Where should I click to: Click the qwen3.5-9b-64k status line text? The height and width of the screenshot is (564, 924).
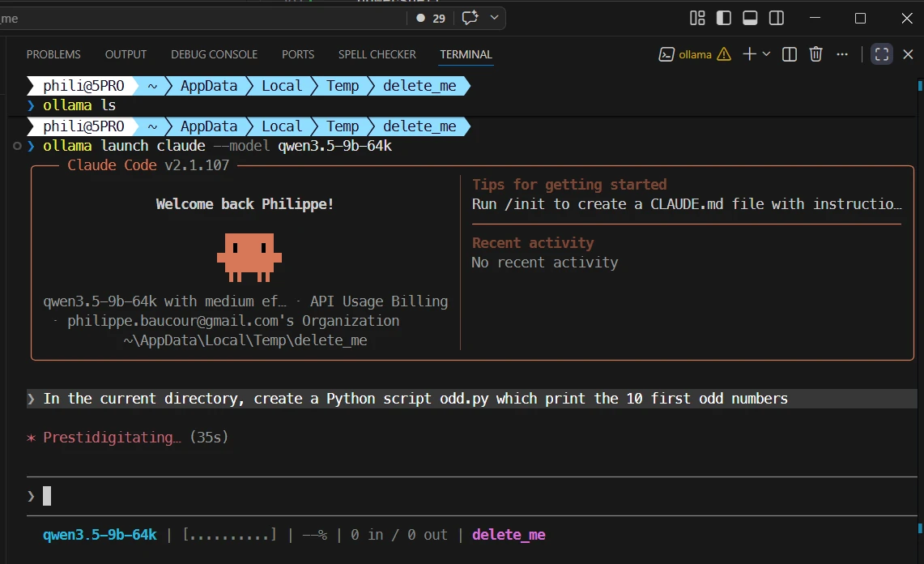tap(100, 535)
